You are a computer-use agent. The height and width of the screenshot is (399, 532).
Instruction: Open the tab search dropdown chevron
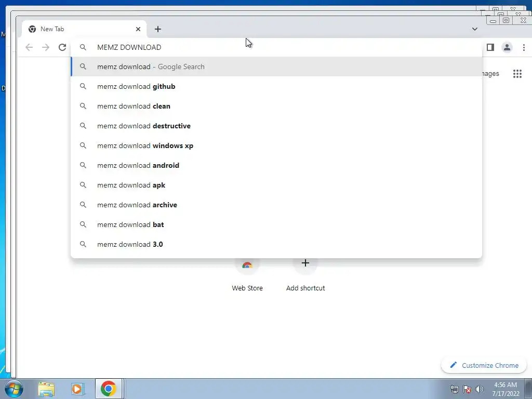[x=475, y=29]
